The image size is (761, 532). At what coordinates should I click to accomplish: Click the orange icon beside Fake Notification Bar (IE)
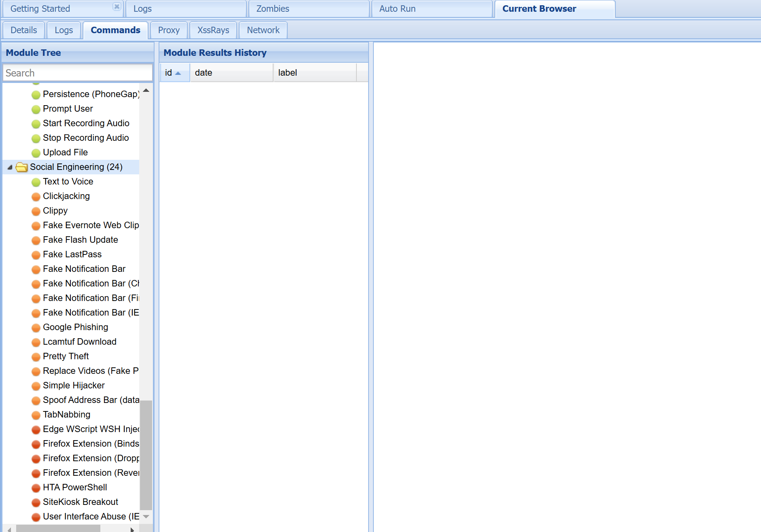[x=36, y=313]
